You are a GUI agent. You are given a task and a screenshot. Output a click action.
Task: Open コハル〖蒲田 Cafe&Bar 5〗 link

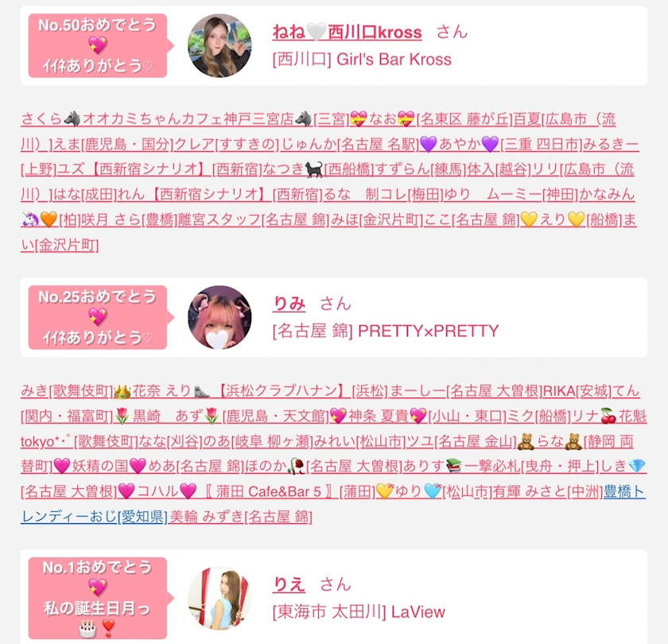[x=246, y=491]
